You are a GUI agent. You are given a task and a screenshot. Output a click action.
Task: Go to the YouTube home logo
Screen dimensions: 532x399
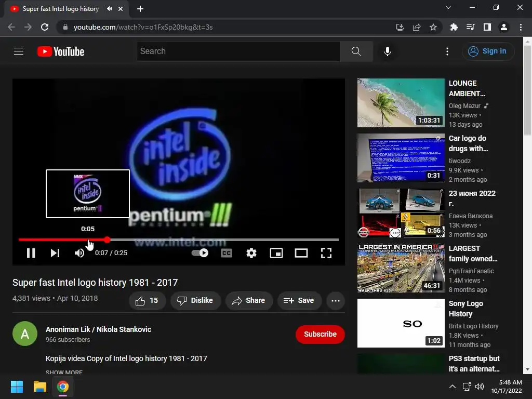coord(61,51)
